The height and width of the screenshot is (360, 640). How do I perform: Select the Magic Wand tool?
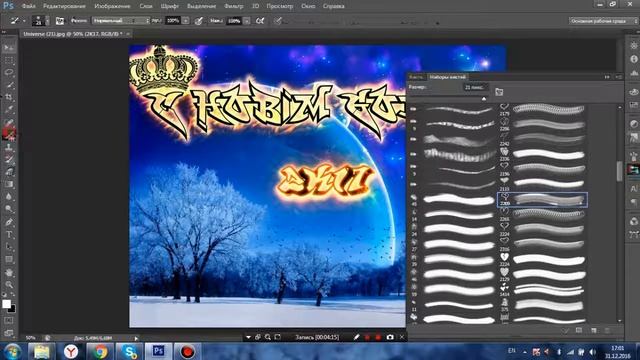9,85
